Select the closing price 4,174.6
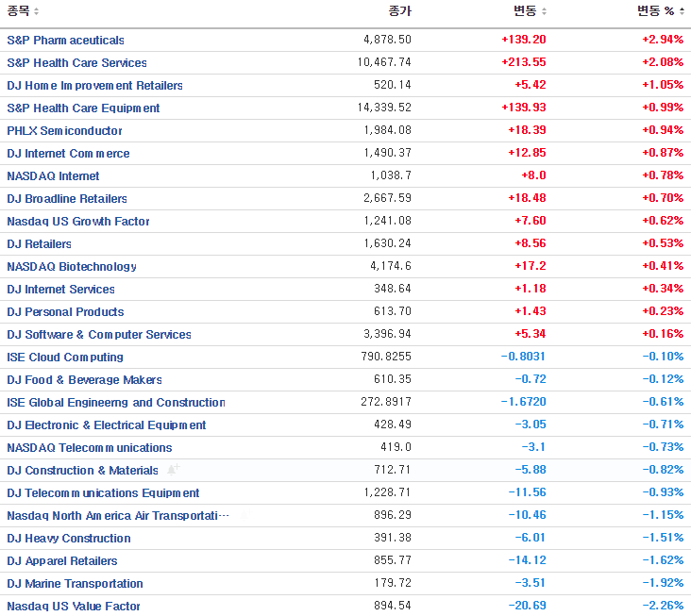The image size is (691, 616). pos(391,266)
